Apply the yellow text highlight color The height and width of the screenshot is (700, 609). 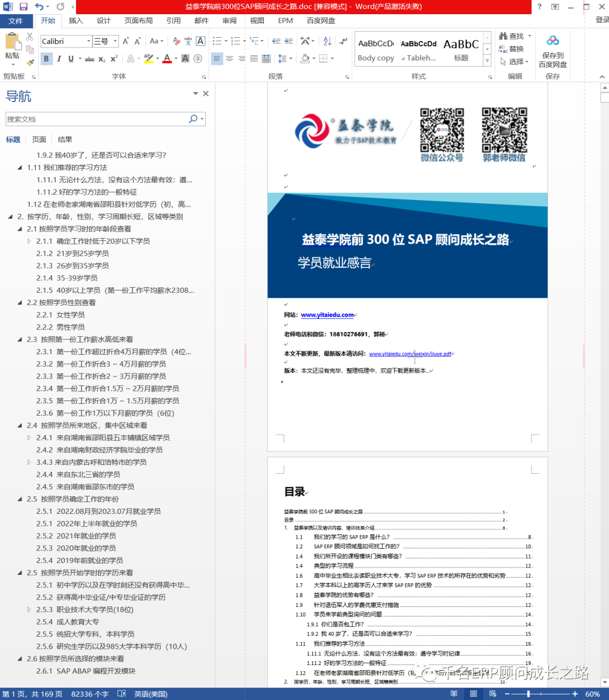(x=148, y=59)
